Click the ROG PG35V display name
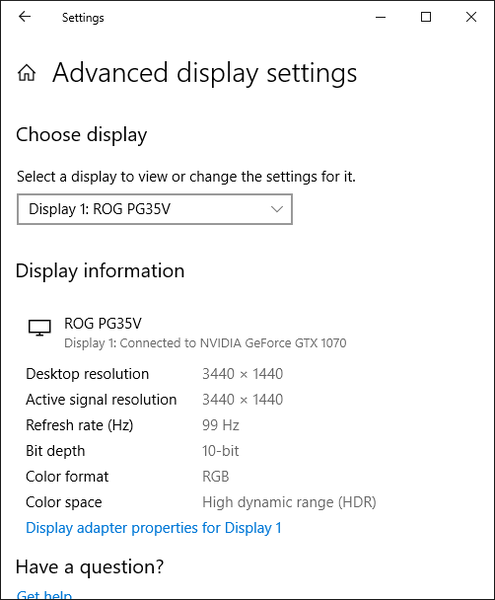495x600 pixels. [x=103, y=324]
